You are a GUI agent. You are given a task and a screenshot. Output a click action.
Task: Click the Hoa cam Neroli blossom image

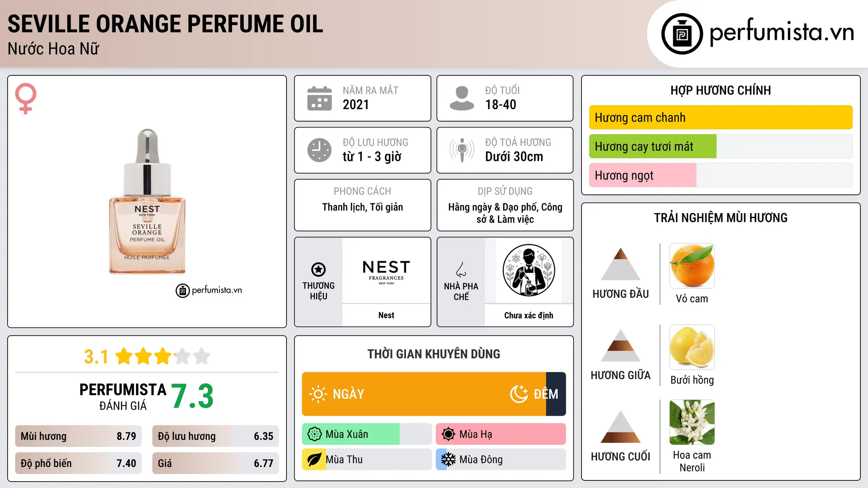692,422
